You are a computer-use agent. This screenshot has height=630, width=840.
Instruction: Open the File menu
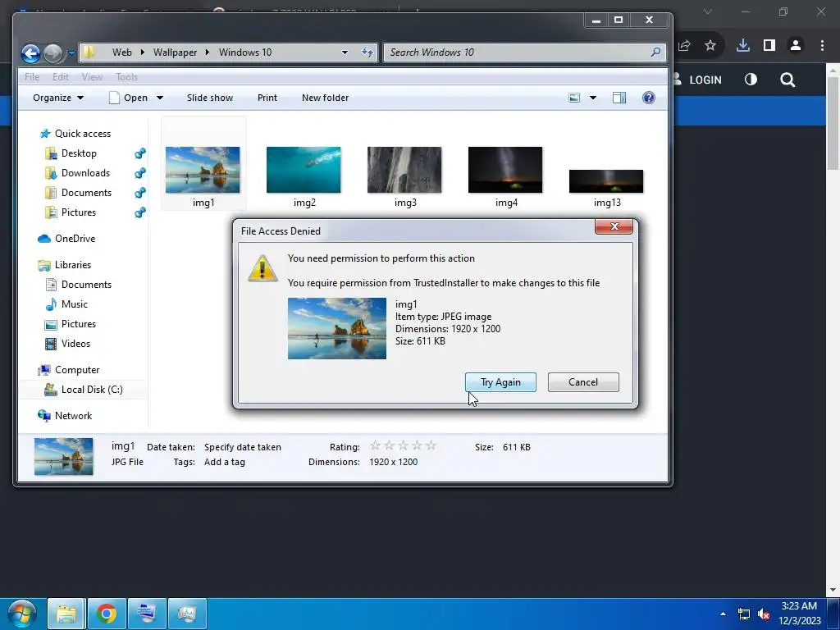point(32,77)
